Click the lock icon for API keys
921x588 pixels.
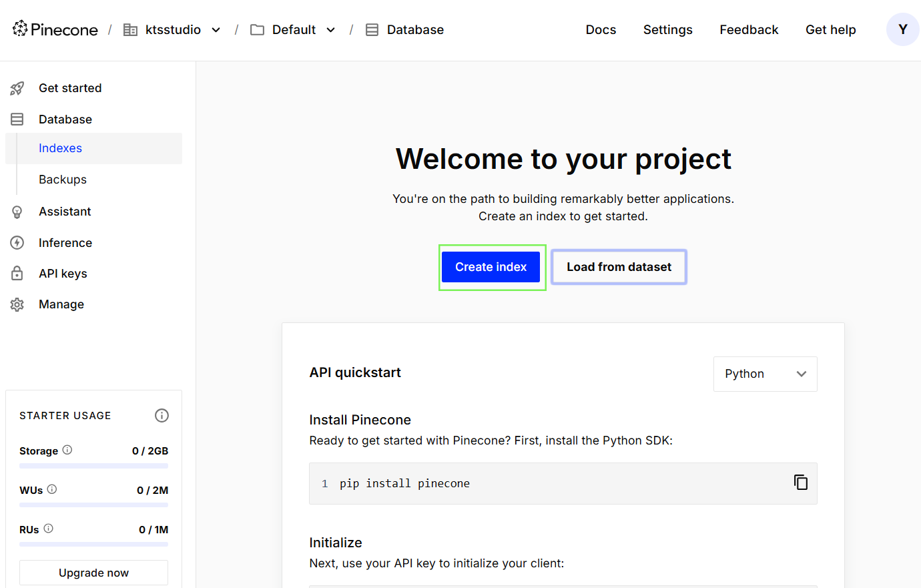coord(17,274)
